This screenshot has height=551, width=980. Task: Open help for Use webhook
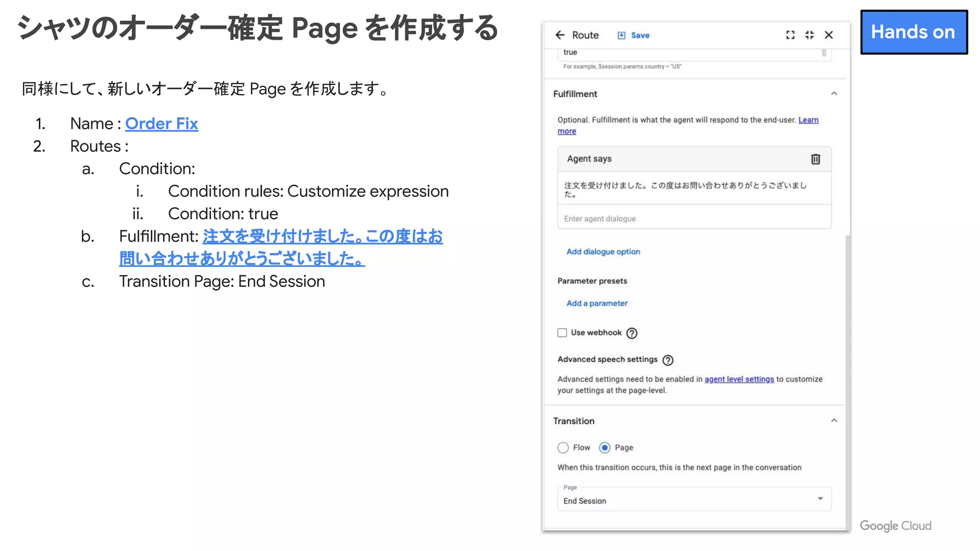point(632,333)
